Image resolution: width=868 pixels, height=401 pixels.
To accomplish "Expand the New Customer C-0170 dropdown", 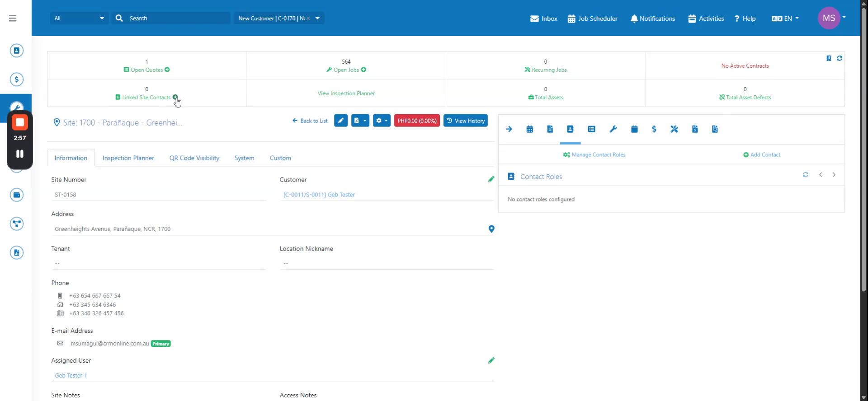I will click(318, 18).
